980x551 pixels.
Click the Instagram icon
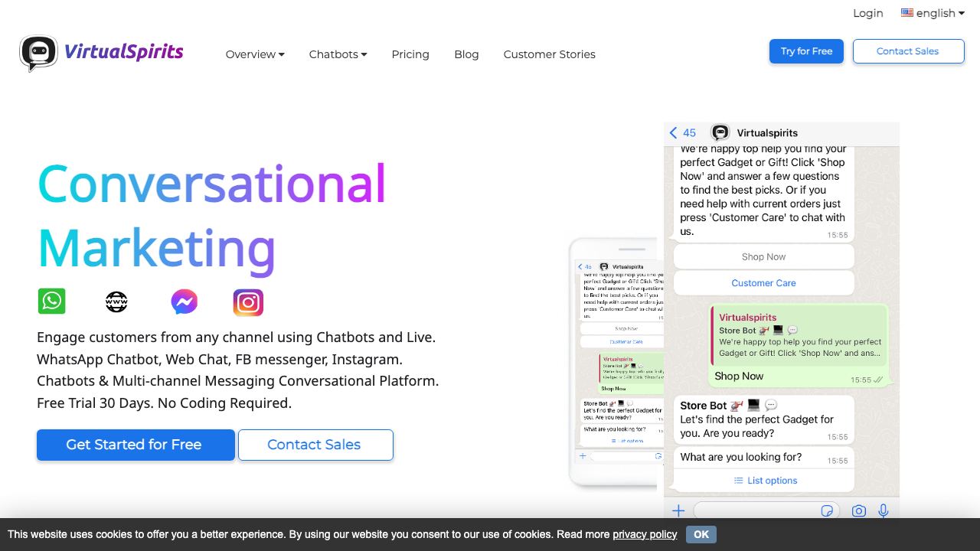coord(248,302)
